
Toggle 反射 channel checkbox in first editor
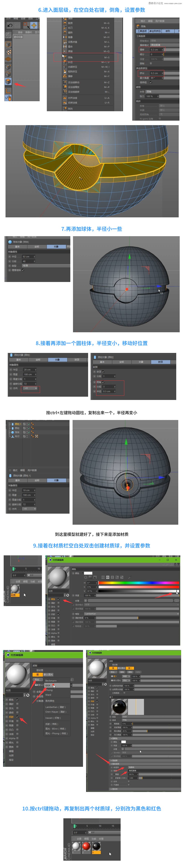(x=58, y=614)
